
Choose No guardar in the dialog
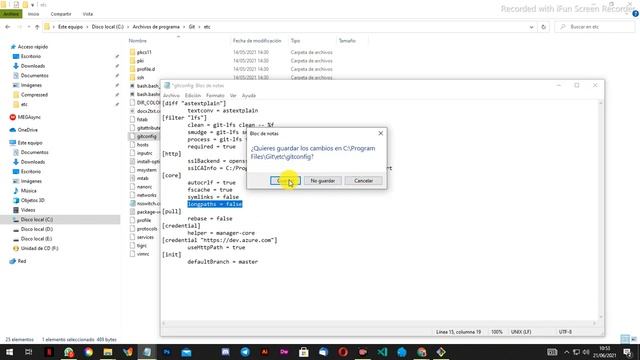(x=322, y=180)
